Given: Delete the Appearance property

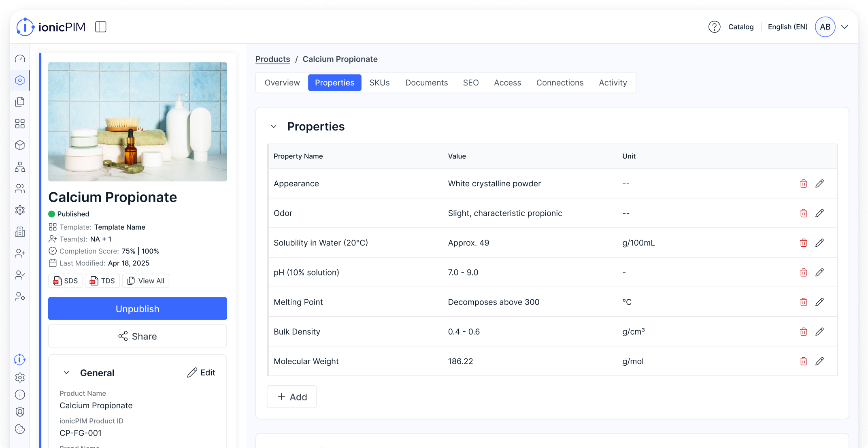Looking at the screenshot, I should 803,183.
